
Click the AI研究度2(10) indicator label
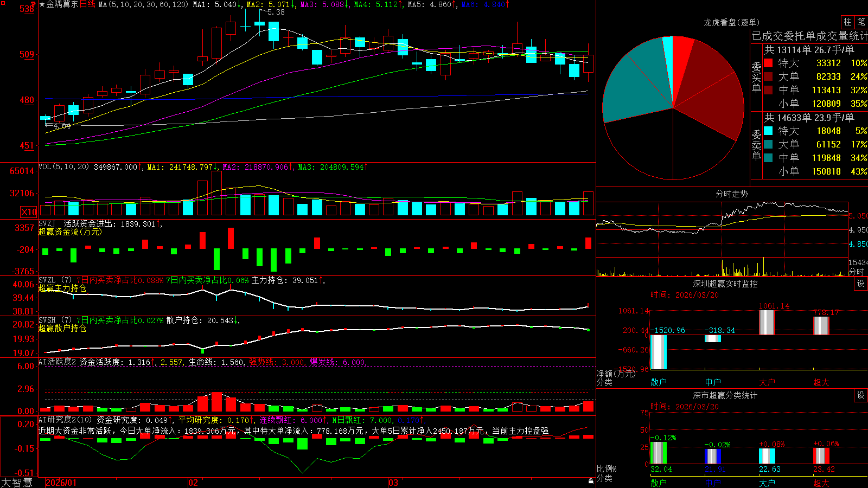(x=65, y=420)
